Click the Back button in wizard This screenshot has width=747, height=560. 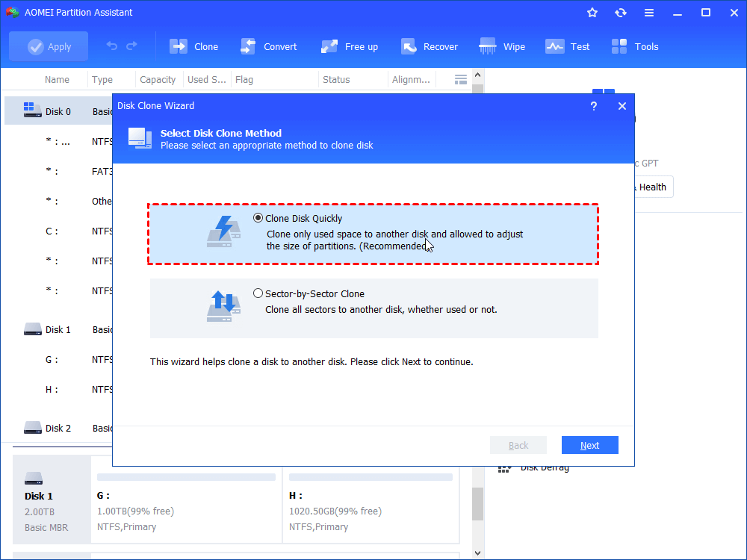(518, 445)
